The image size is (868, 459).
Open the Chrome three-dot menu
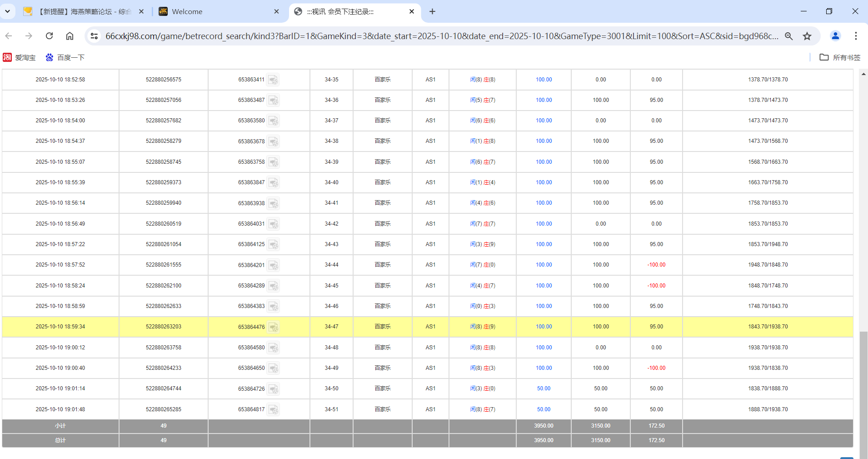click(x=856, y=36)
